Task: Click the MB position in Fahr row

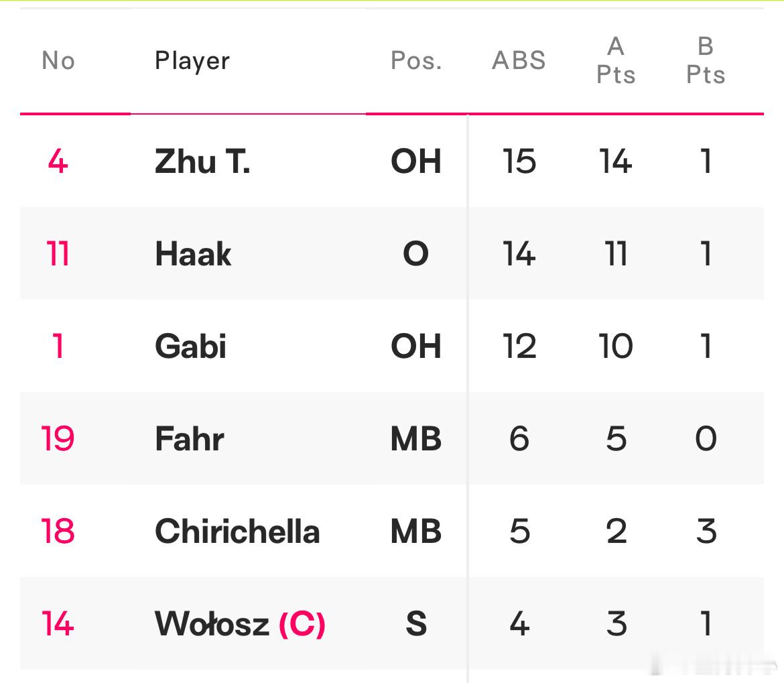Action: (x=416, y=438)
